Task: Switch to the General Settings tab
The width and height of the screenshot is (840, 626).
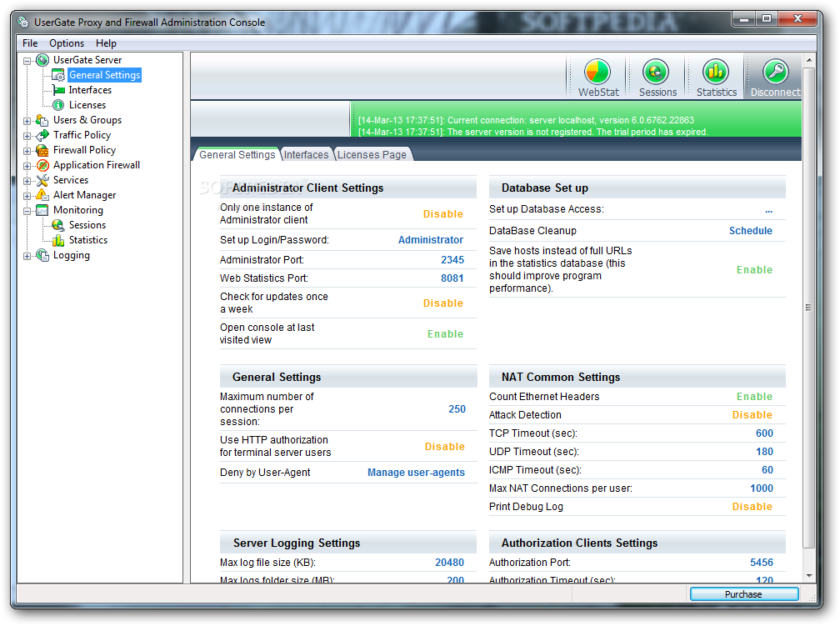Action: [x=237, y=154]
